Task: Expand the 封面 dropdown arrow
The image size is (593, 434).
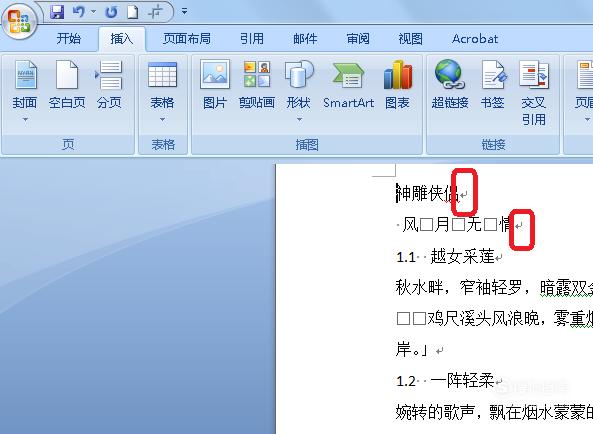Action: click(25, 120)
